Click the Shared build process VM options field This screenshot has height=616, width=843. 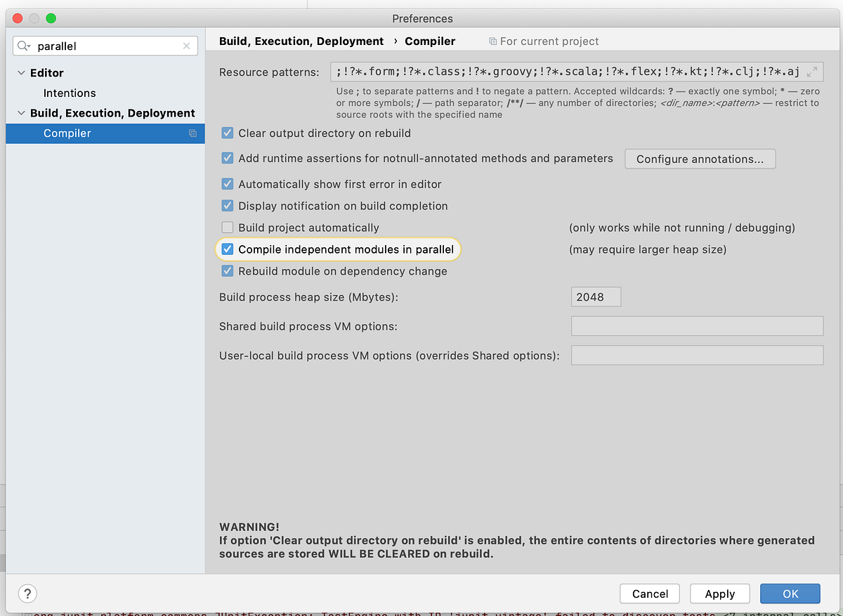point(697,326)
